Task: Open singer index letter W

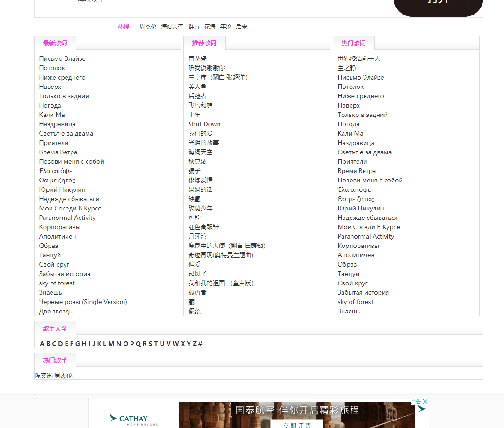Action: pyautogui.click(x=175, y=344)
